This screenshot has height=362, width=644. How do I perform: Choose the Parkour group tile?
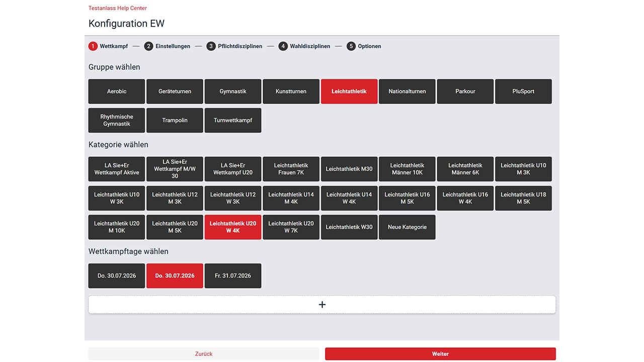465,92
